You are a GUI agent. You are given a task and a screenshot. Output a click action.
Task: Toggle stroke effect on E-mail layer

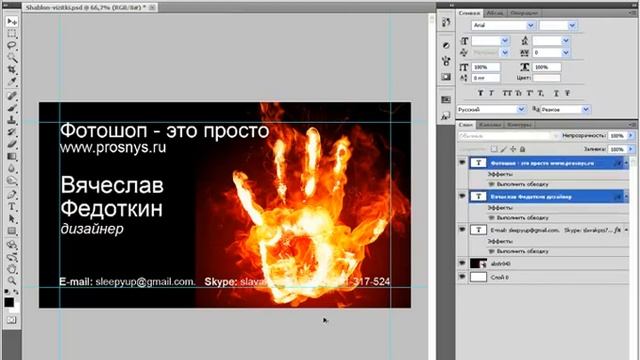[491, 251]
